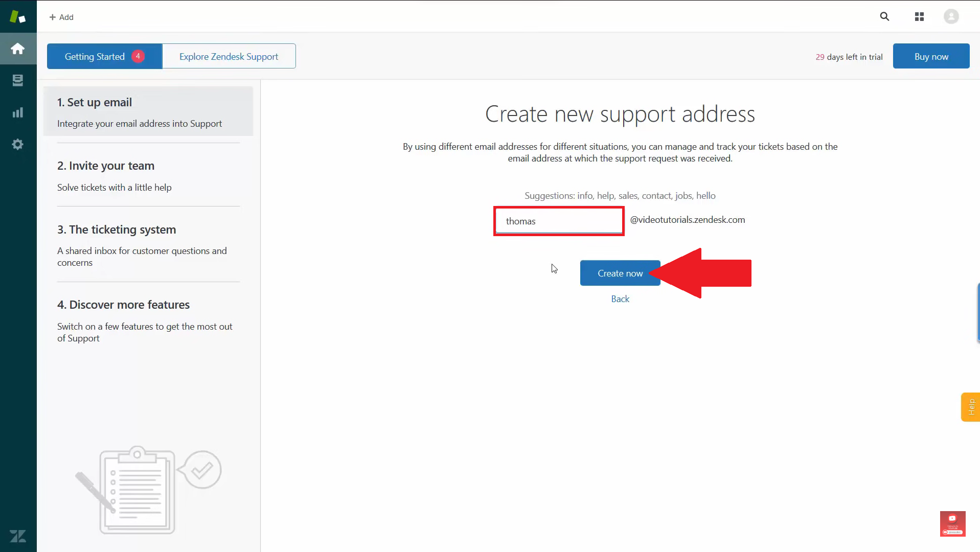
Task: Open the user profile avatar
Action: click(x=951, y=16)
